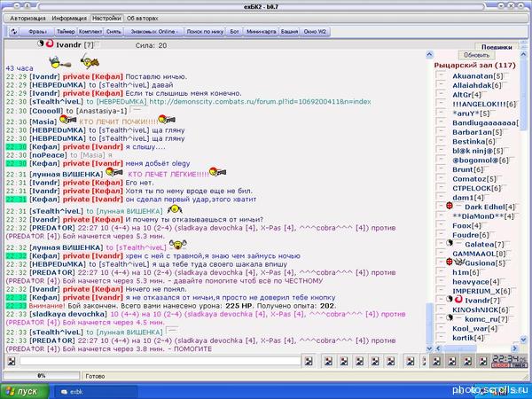This screenshot has width=532, height=399.
Task: Open the Windows пуск Start button
Action: tap(24, 391)
